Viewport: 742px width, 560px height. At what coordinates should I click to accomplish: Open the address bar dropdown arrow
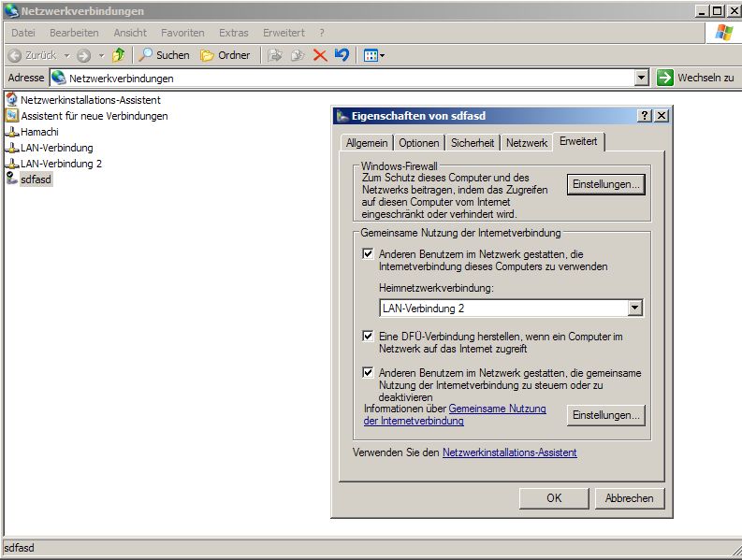[x=641, y=79]
